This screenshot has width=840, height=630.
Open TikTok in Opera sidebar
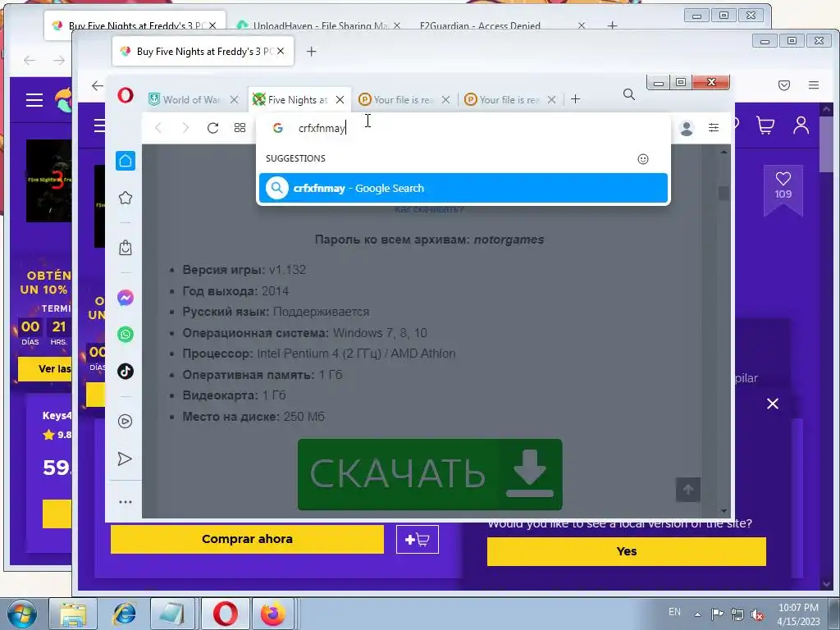[126, 372]
